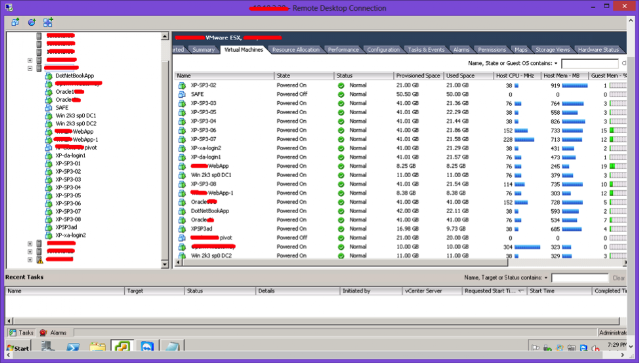The height and width of the screenshot is (364, 640).
Task: Click the host icon with yellow warning badge
Action: pos(40,260)
